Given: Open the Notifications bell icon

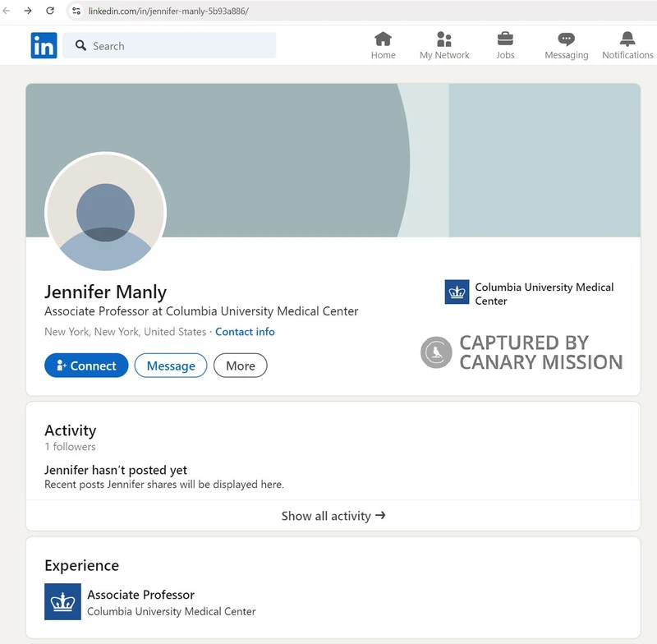Looking at the screenshot, I should 627,39.
